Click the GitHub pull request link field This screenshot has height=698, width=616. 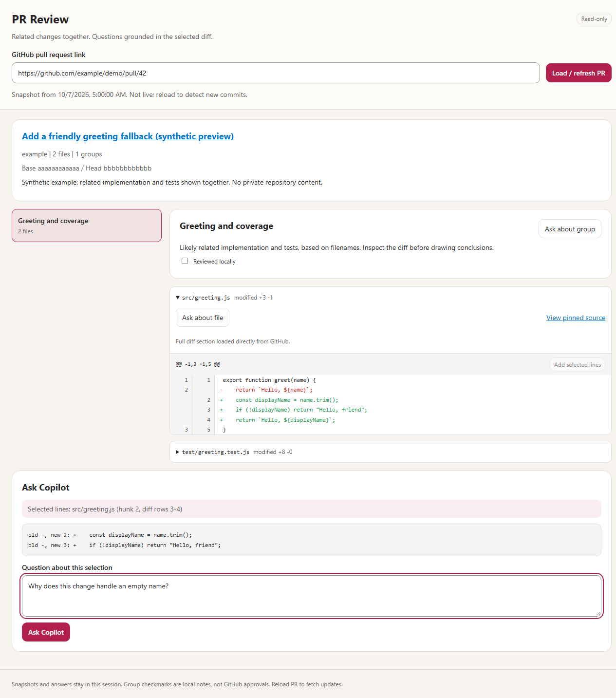coord(276,73)
